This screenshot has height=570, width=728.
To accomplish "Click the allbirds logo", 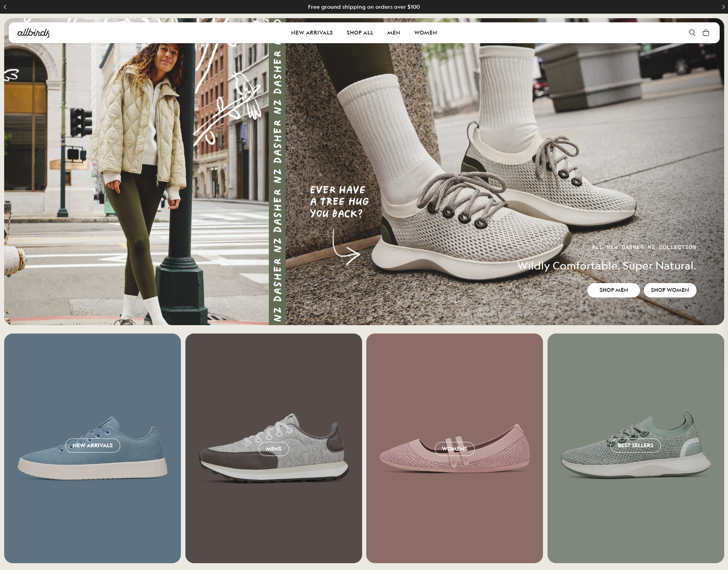I will tap(33, 33).
